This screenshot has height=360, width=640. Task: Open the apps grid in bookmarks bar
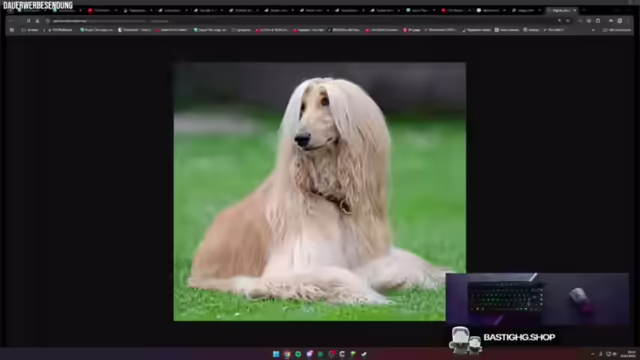tap(12, 30)
